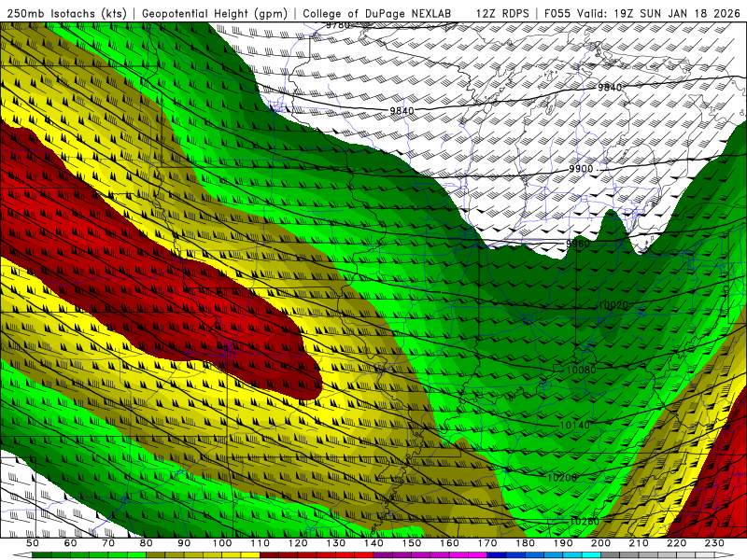The height and width of the screenshot is (560, 747).
Task: Click the dark blue swatch right of 170
Action: point(497,555)
